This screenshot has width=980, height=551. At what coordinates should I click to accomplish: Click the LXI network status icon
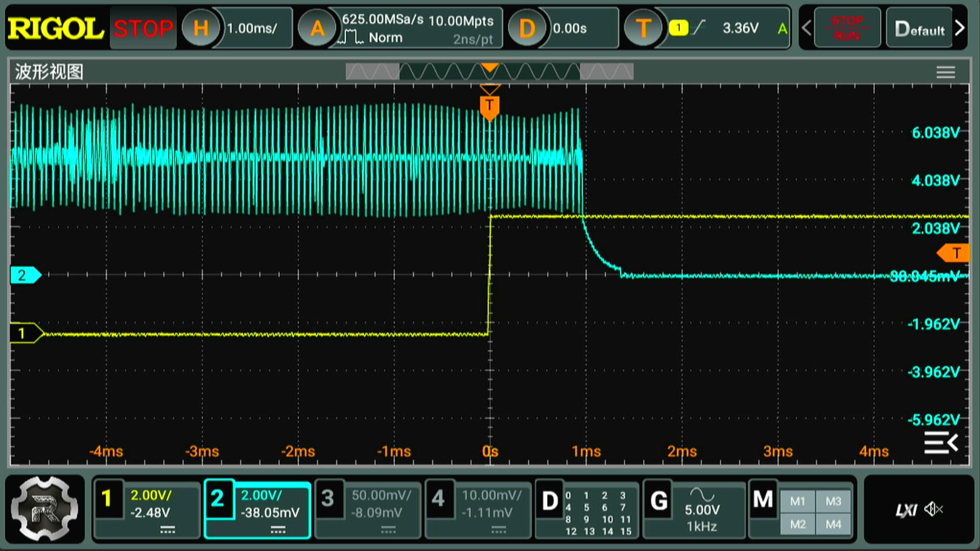pos(906,510)
